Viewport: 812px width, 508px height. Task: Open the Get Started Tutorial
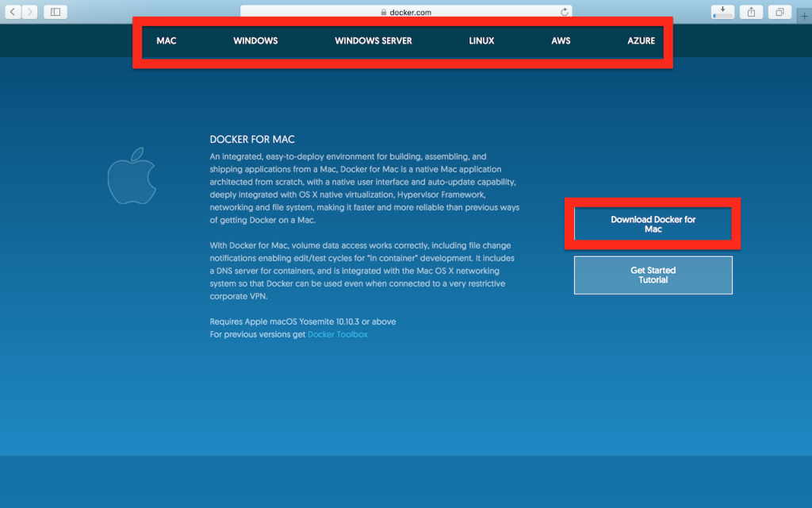653,275
